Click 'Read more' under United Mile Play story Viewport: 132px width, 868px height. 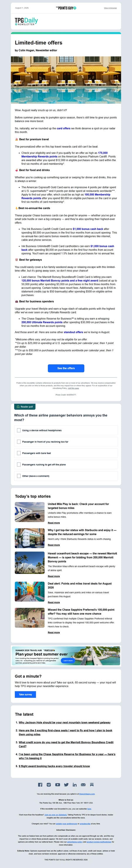click(x=54, y=523)
